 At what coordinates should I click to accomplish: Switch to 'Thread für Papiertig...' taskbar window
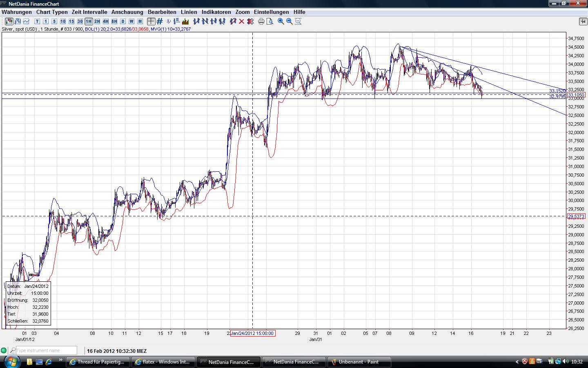click(98, 362)
